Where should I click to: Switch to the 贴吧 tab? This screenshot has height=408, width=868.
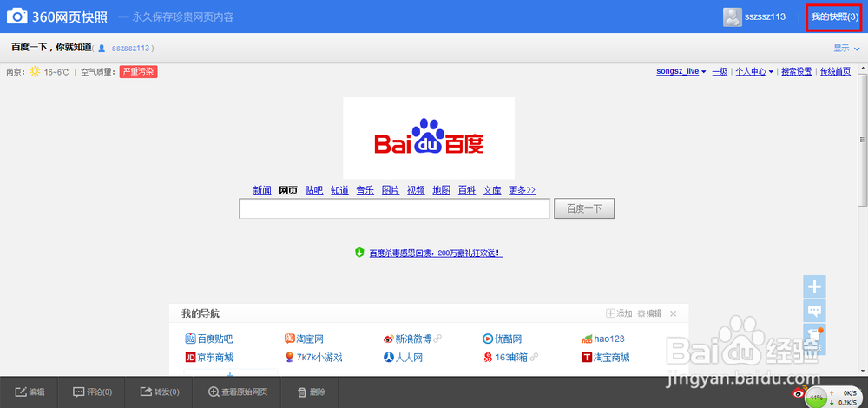pyautogui.click(x=314, y=190)
